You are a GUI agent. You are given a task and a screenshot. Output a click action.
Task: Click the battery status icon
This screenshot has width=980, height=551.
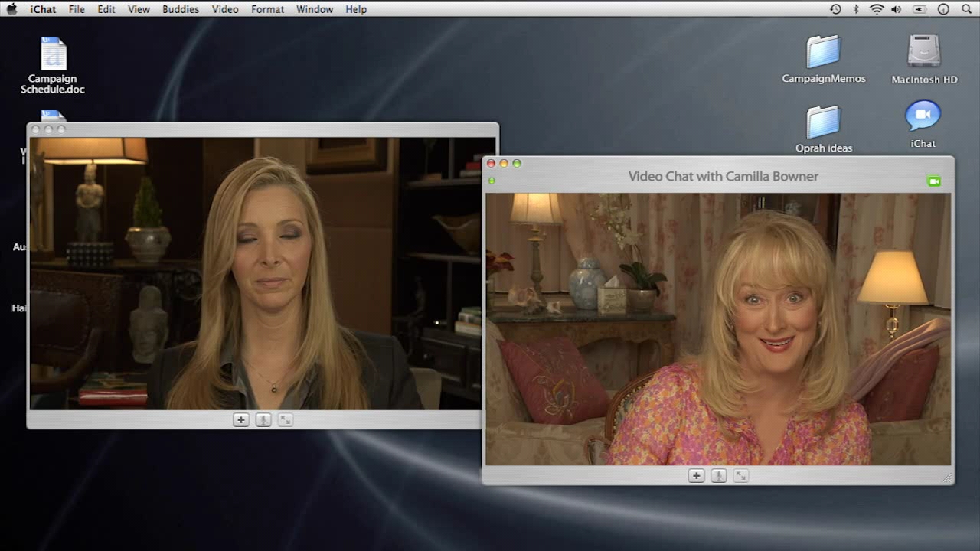920,9
